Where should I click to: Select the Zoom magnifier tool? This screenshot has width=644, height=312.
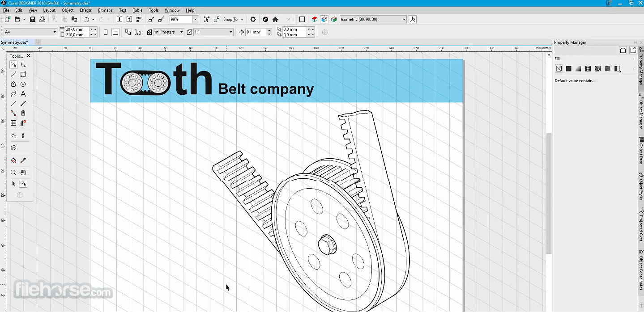coord(13,172)
